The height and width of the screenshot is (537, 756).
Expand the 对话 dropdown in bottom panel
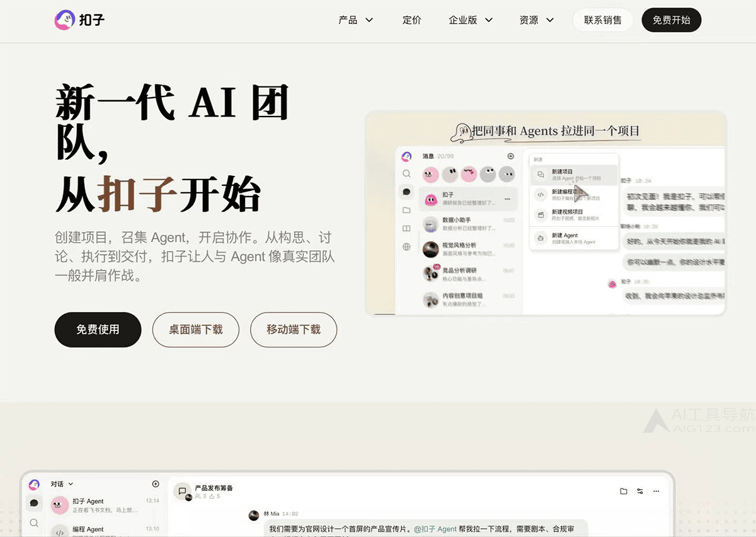(x=62, y=484)
